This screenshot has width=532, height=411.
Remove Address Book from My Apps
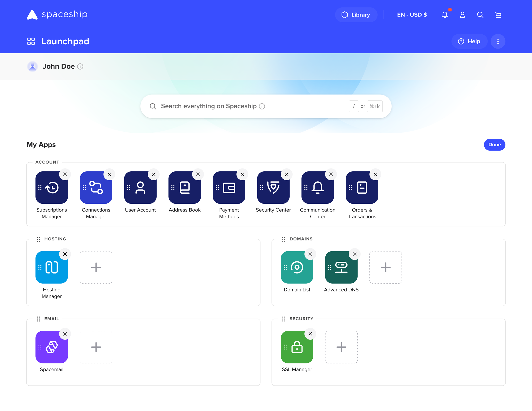click(198, 174)
